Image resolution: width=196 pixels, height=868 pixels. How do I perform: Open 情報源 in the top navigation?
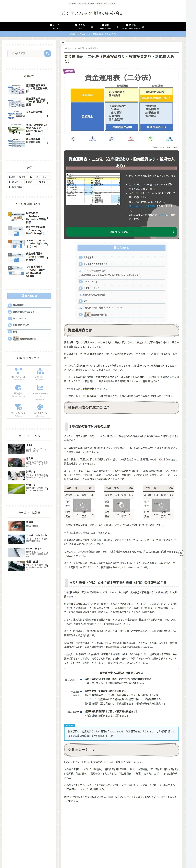click(x=131, y=27)
